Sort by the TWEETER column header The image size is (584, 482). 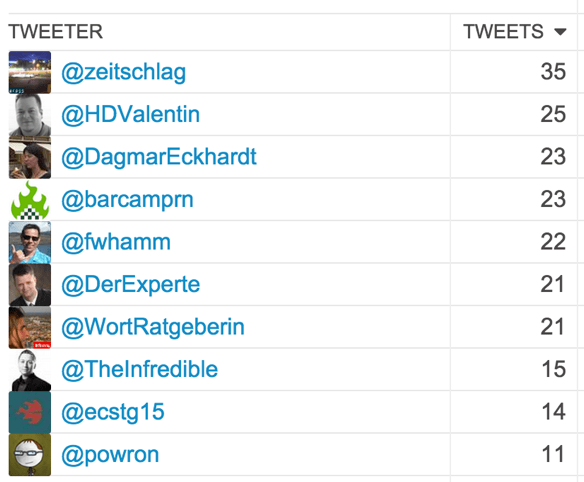[55, 31]
